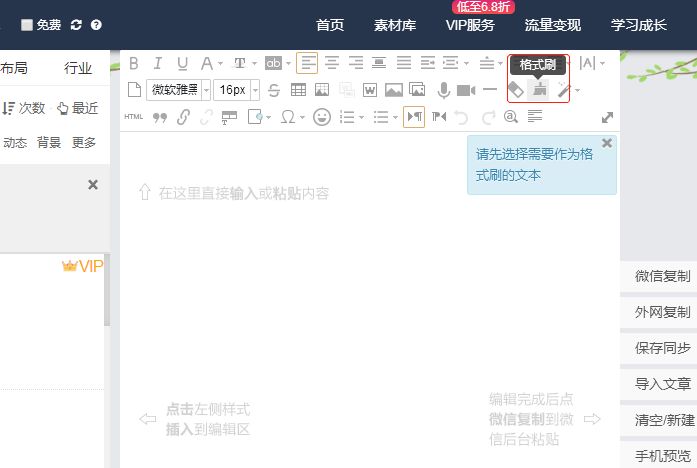Insert a video with the camera icon

click(466, 90)
